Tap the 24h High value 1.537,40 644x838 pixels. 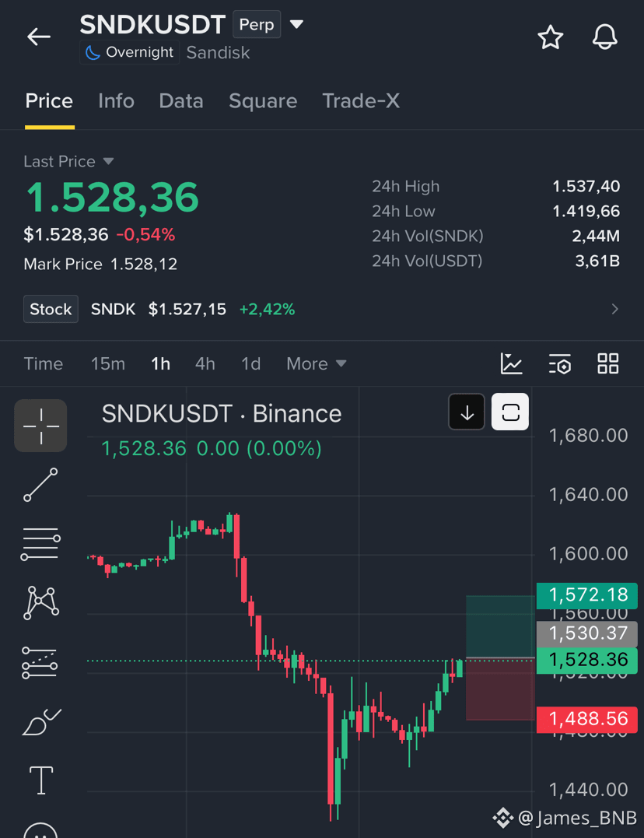[x=586, y=187]
